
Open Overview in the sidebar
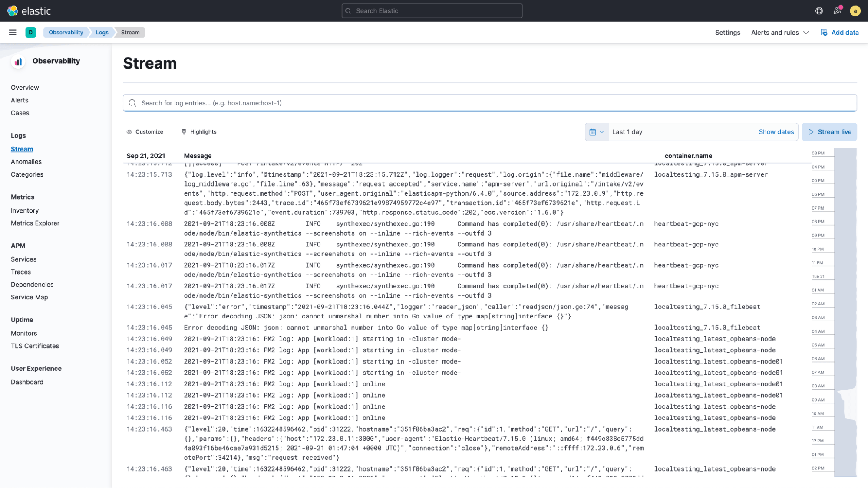tap(25, 88)
